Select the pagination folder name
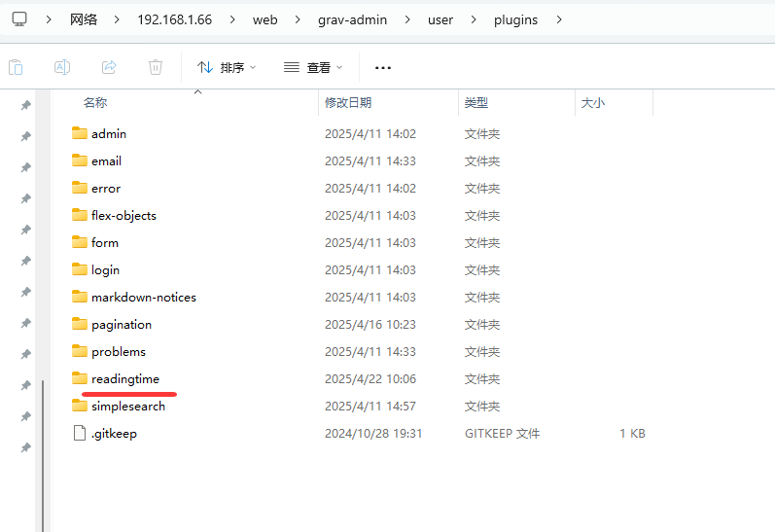This screenshot has width=775, height=532. (x=122, y=325)
